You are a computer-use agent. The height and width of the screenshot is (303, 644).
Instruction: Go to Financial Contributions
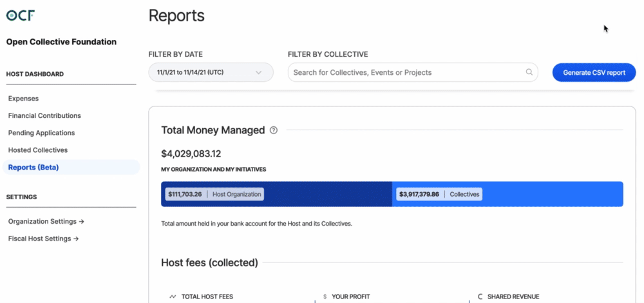44,116
